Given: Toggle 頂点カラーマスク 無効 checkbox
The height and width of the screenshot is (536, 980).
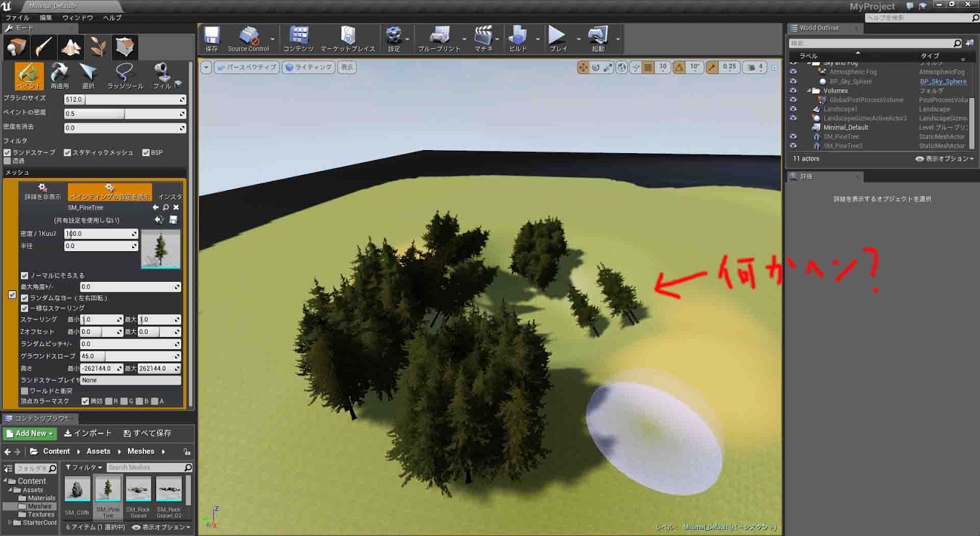Looking at the screenshot, I should [85, 401].
